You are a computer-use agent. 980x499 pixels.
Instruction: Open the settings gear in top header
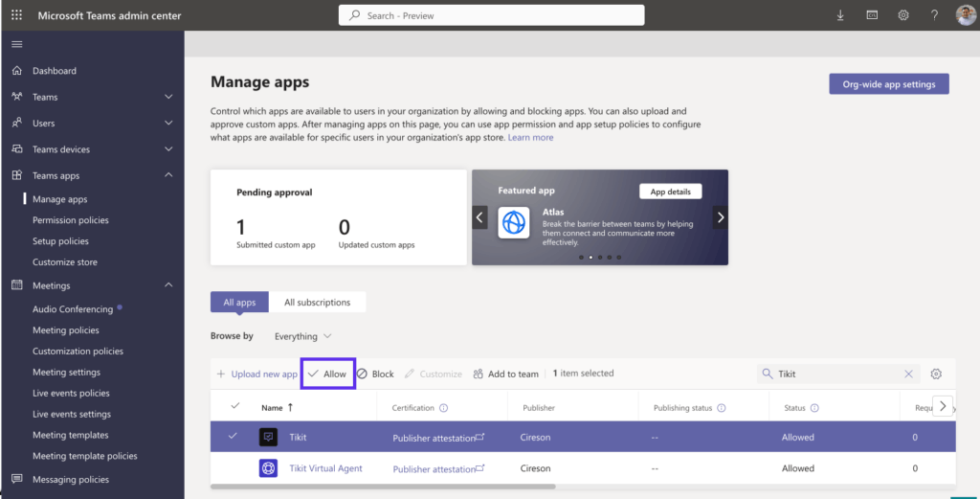(903, 15)
